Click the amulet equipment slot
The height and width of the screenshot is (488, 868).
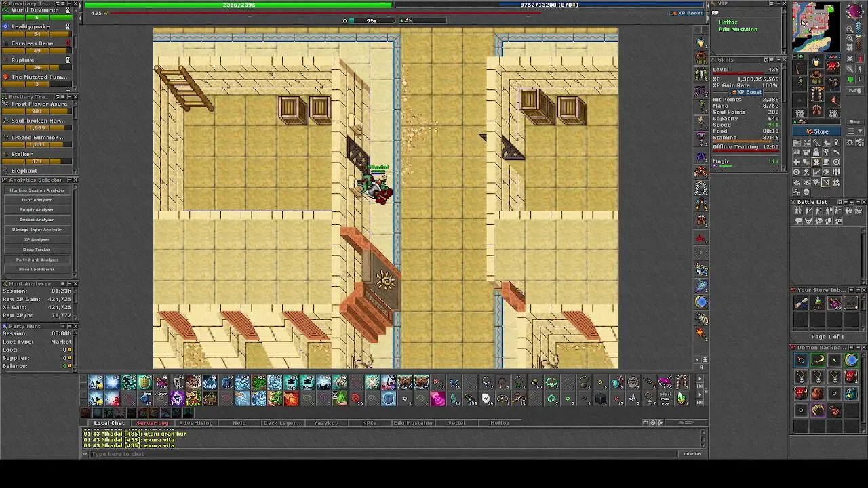click(x=800, y=68)
